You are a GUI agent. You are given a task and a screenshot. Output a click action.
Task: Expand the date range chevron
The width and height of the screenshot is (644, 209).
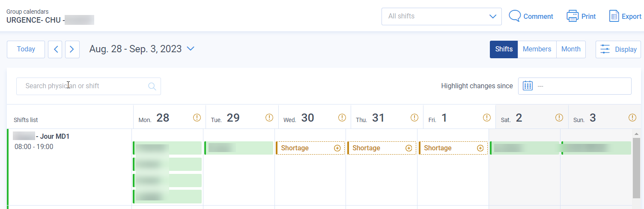(x=191, y=49)
